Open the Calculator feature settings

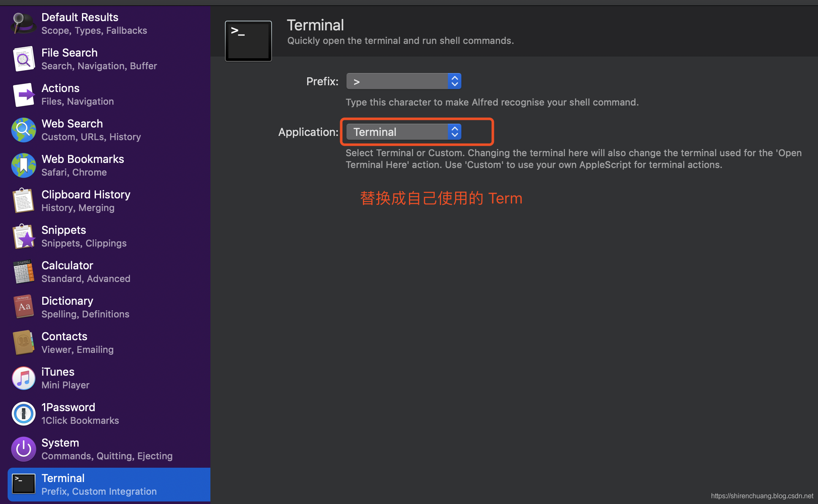coord(109,271)
